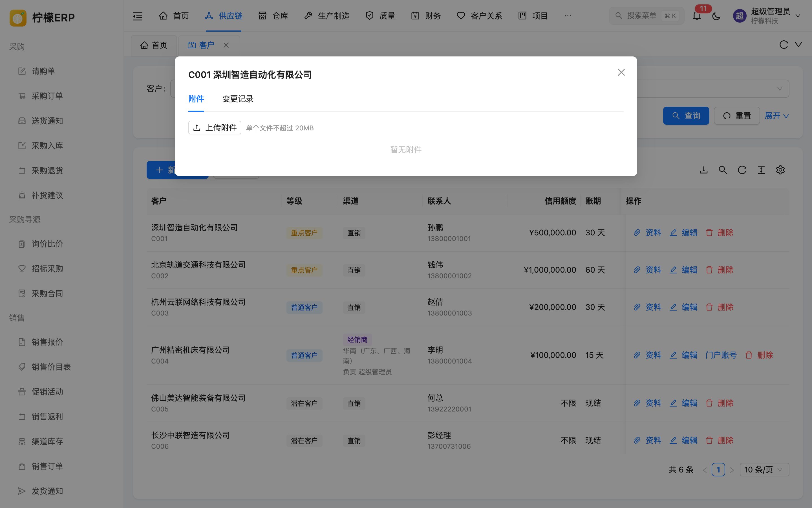
Task: Open 财务 top menu
Action: tap(426, 16)
